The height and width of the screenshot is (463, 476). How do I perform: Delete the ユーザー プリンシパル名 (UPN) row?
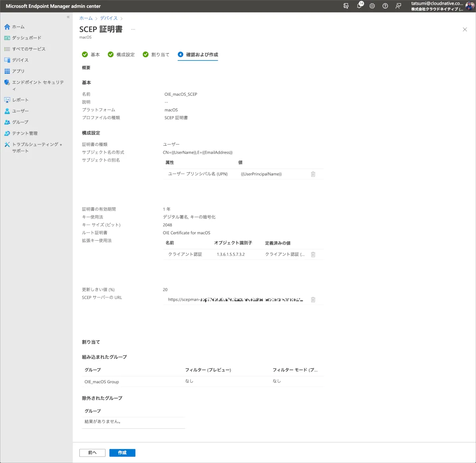coord(313,174)
